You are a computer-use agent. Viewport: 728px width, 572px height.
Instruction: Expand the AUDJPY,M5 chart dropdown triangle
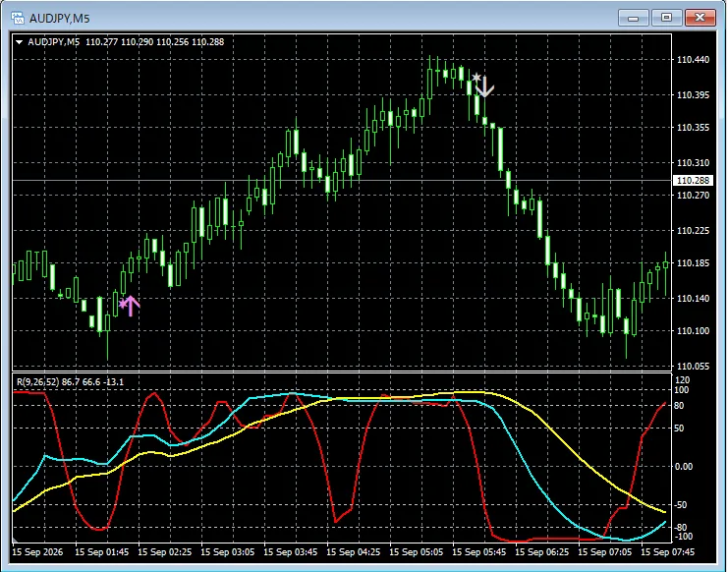tap(19, 42)
